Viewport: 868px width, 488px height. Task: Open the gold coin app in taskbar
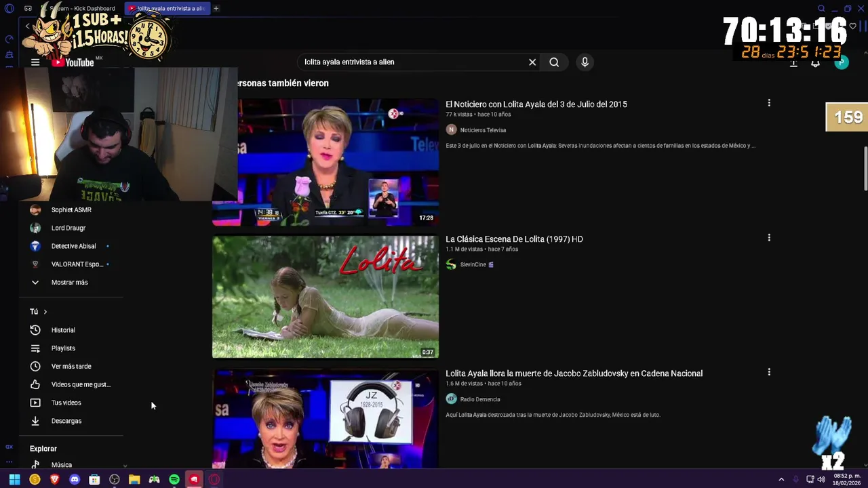35,479
